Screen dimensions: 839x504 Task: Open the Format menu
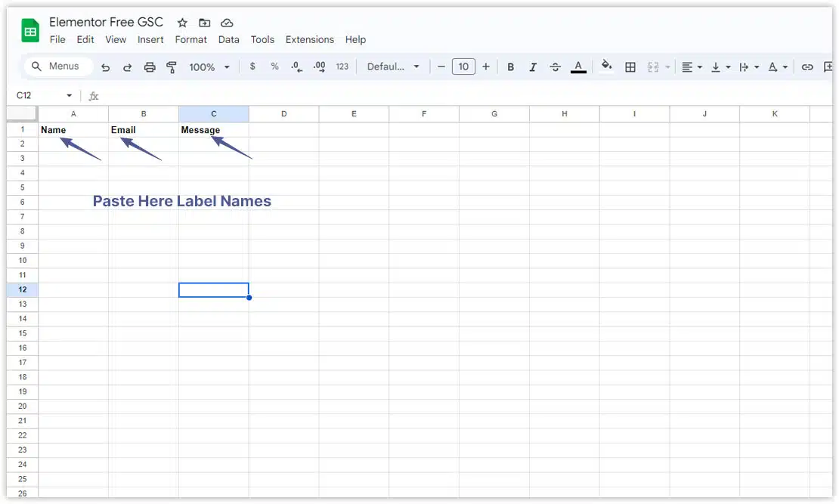click(190, 39)
